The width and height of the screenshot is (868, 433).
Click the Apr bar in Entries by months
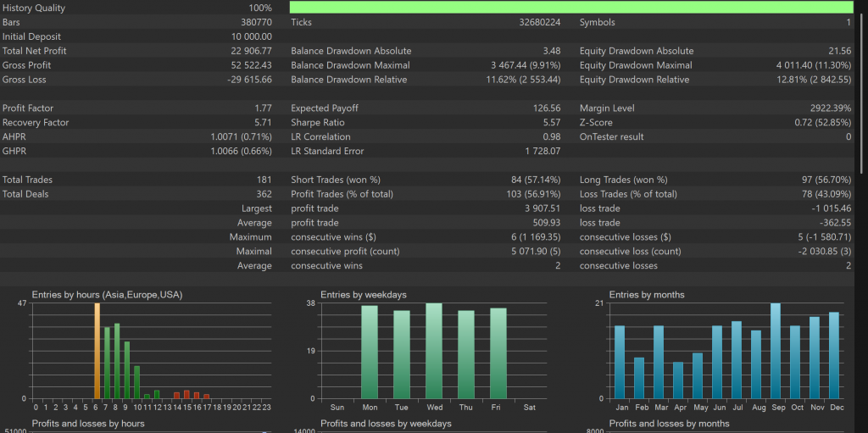678,380
